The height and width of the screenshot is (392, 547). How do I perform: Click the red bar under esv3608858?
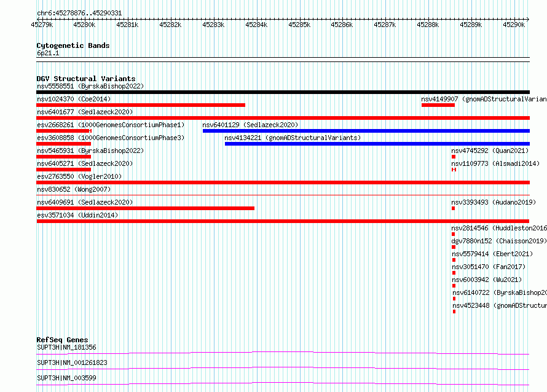[x=63, y=144]
